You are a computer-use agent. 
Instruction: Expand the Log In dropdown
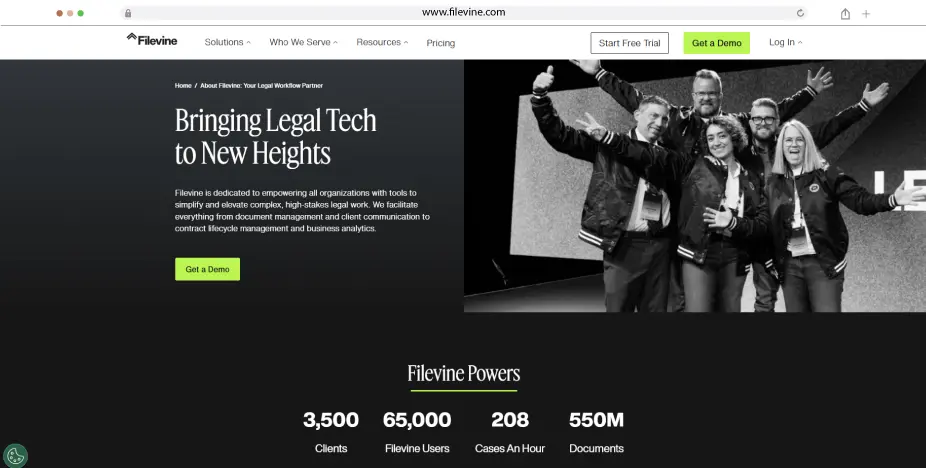pyautogui.click(x=785, y=42)
